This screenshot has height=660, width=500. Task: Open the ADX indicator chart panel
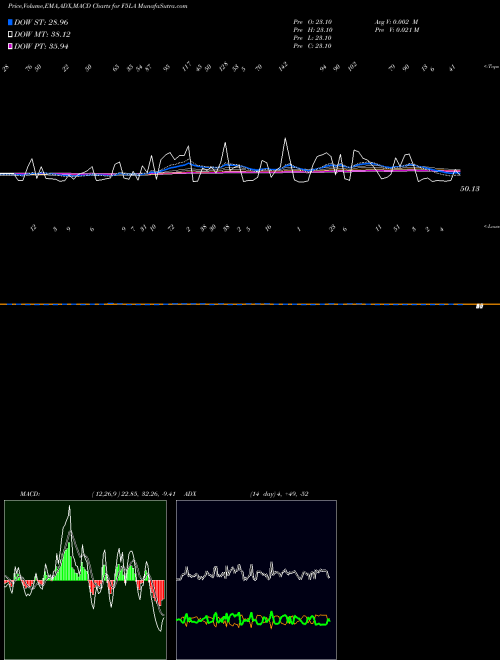point(256,580)
